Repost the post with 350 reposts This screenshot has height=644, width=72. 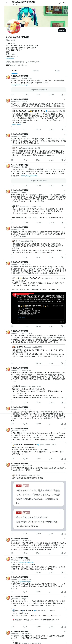click(26, 94)
